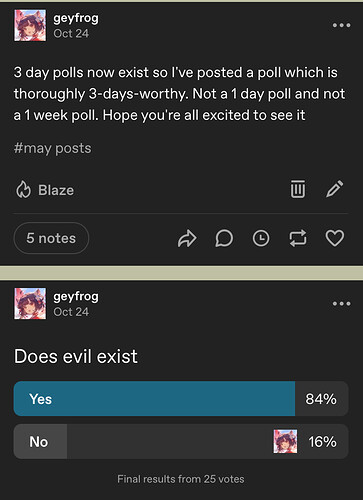Viewport: 363px width, 500px height.
Task: Click the voter avatar in No option
Action: tap(285, 441)
